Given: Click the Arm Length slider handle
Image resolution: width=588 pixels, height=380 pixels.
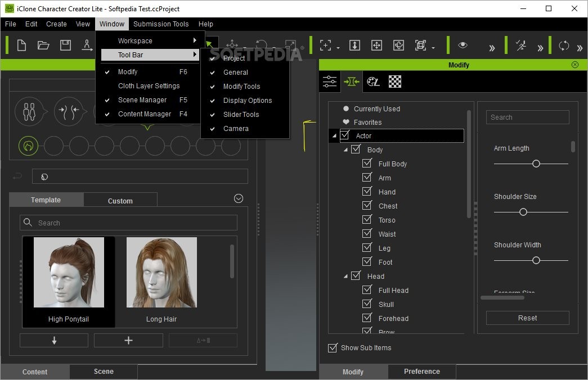Looking at the screenshot, I should point(536,164).
